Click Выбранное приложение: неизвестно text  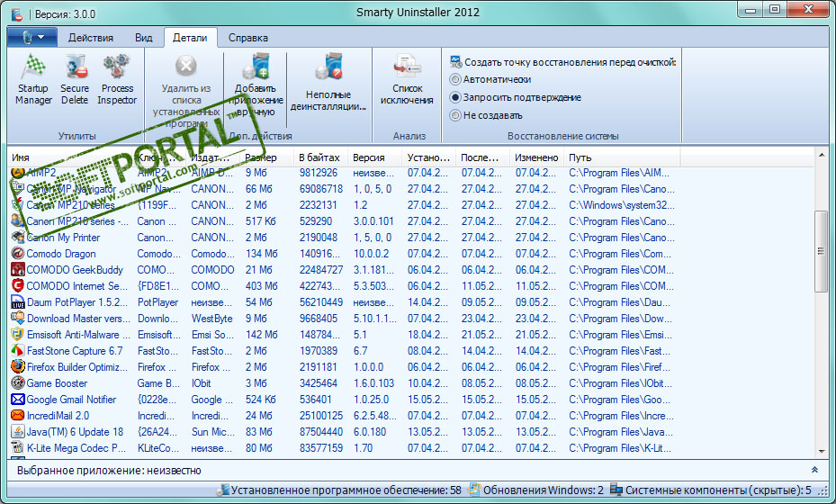[109, 471]
